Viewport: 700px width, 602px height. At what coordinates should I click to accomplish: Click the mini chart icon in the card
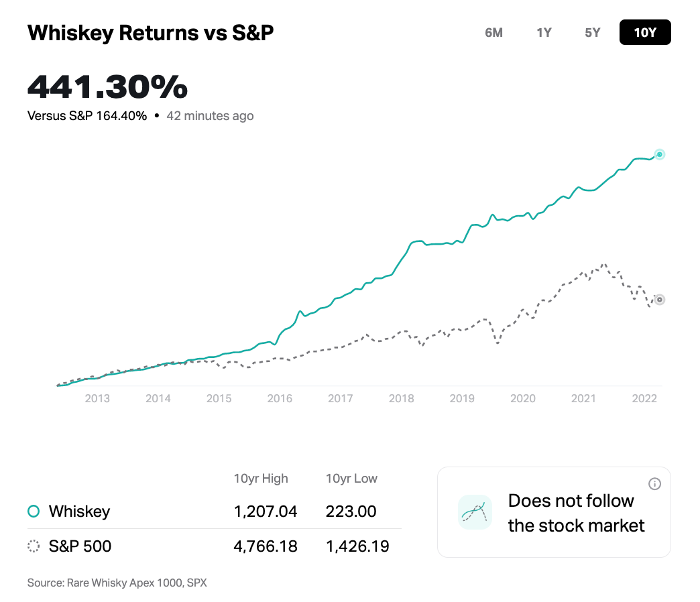point(475,512)
